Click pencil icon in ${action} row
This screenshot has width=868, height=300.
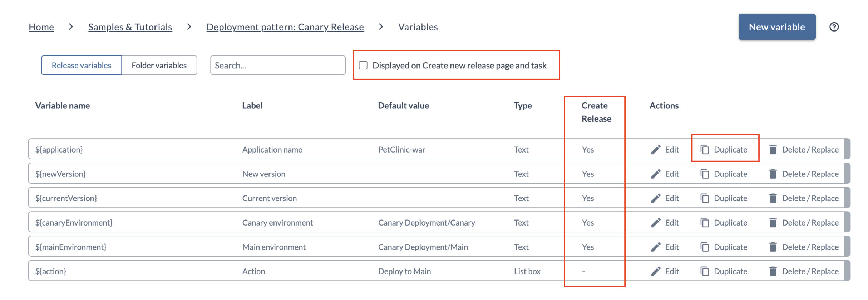[x=656, y=271]
